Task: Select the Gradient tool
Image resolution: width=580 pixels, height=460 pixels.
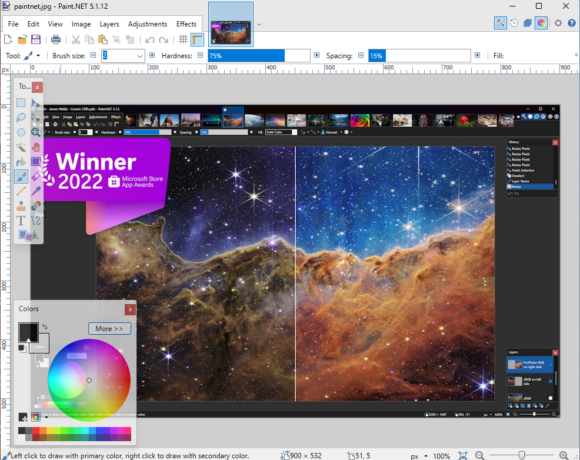Action: [36, 162]
